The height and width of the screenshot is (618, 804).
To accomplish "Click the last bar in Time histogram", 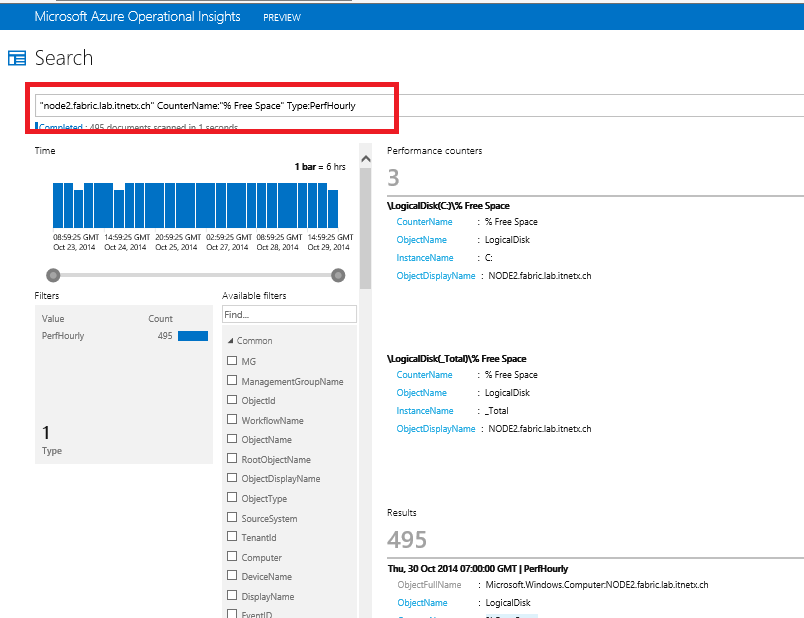I will click(x=333, y=209).
